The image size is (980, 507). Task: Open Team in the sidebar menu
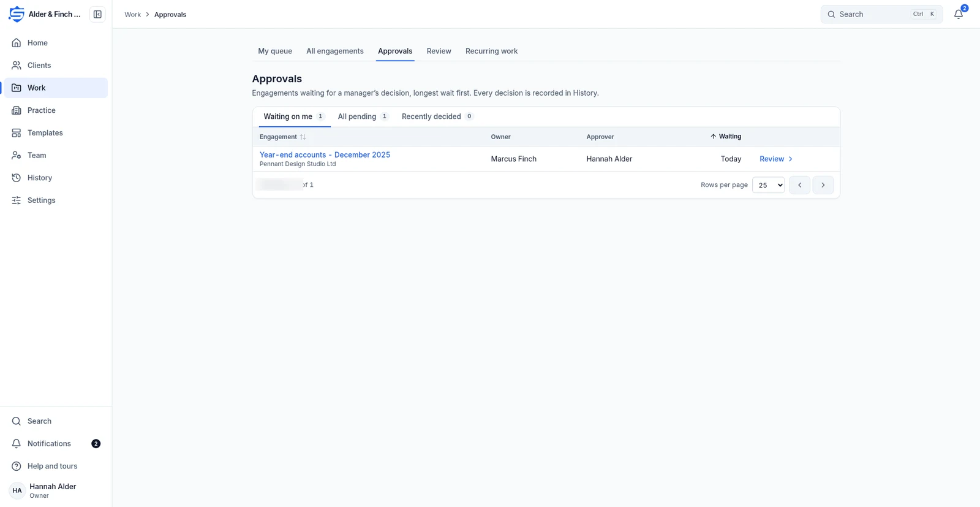coord(56,156)
